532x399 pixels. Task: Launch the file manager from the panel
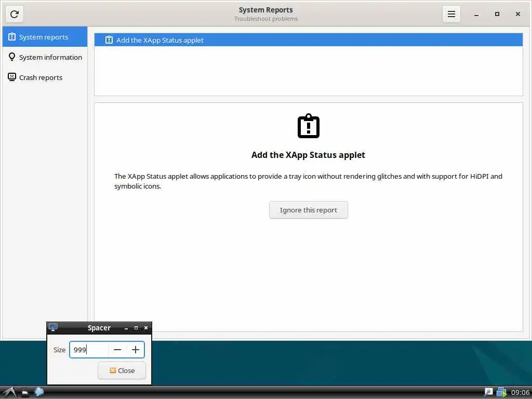(x=25, y=393)
